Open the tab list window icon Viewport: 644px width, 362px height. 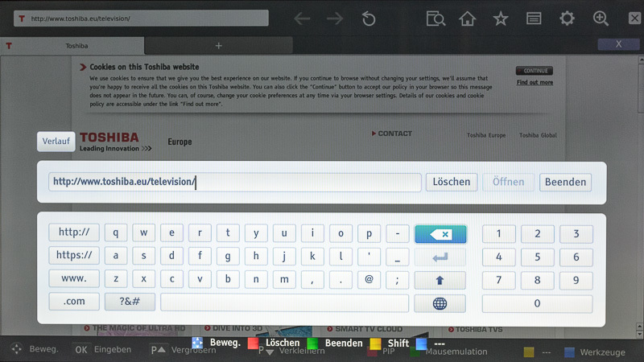[x=534, y=19]
